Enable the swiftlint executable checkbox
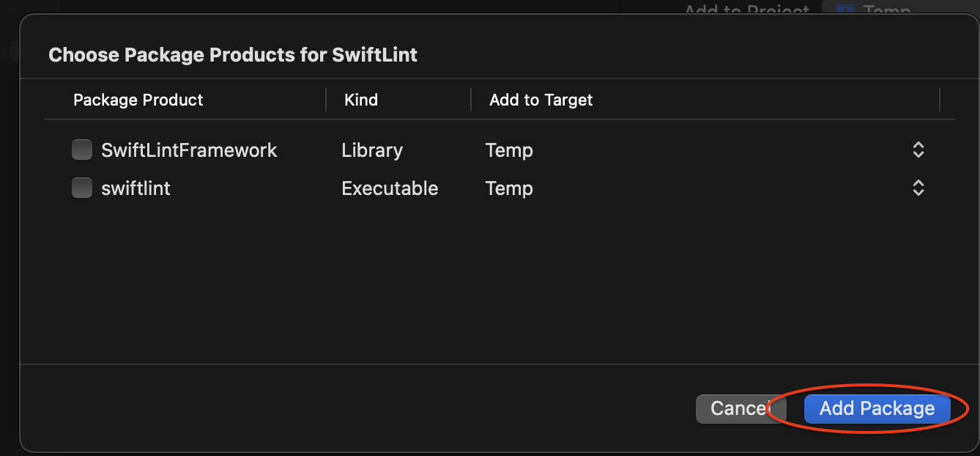This screenshot has width=980, height=456. coord(81,188)
